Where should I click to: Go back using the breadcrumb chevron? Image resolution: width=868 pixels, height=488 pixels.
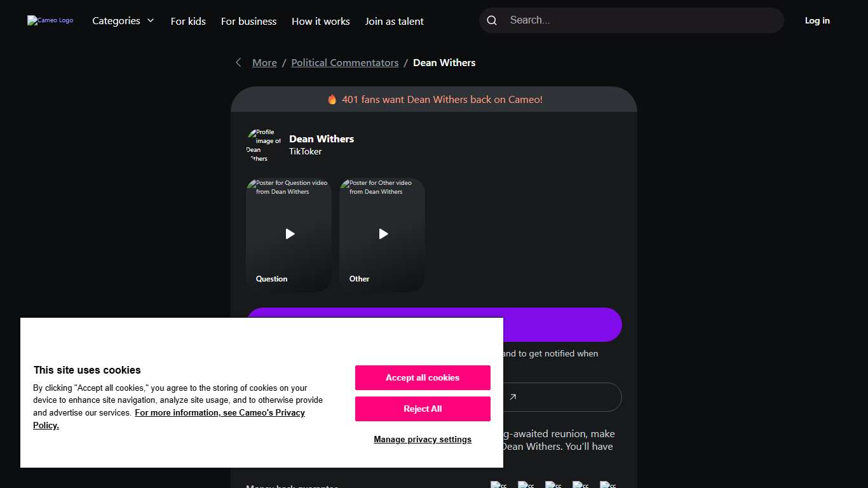coord(238,62)
